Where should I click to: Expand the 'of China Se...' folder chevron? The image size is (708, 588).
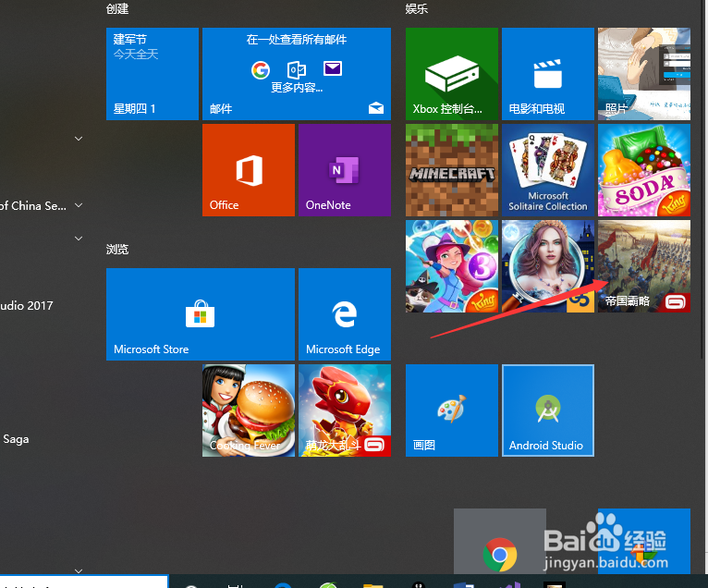pos(79,205)
